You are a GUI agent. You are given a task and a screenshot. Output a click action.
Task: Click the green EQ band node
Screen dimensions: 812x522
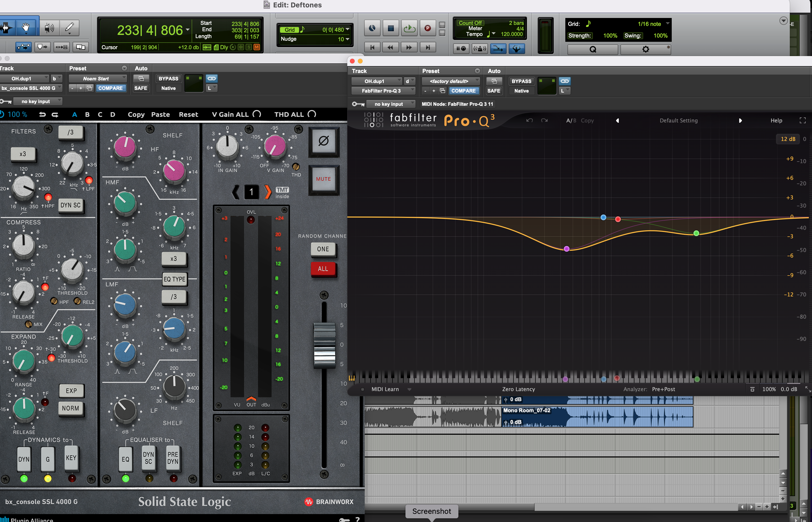point(696,233)
